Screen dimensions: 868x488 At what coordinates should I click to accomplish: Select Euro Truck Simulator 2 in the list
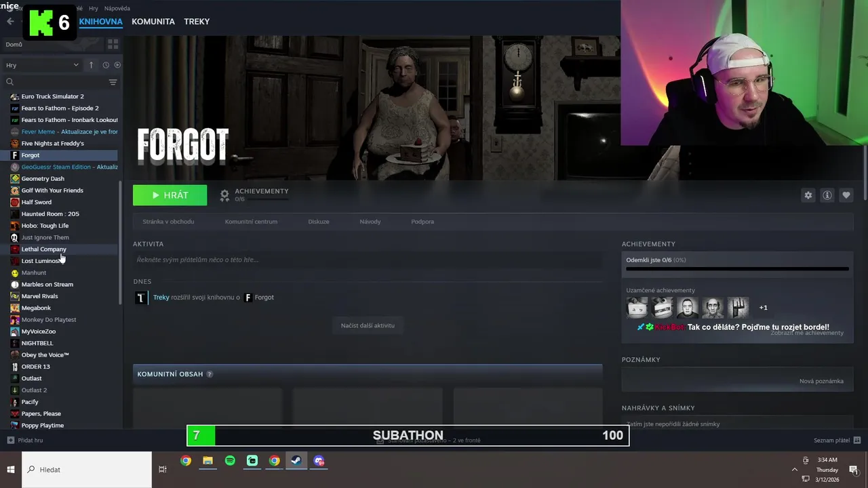[52, 96]
